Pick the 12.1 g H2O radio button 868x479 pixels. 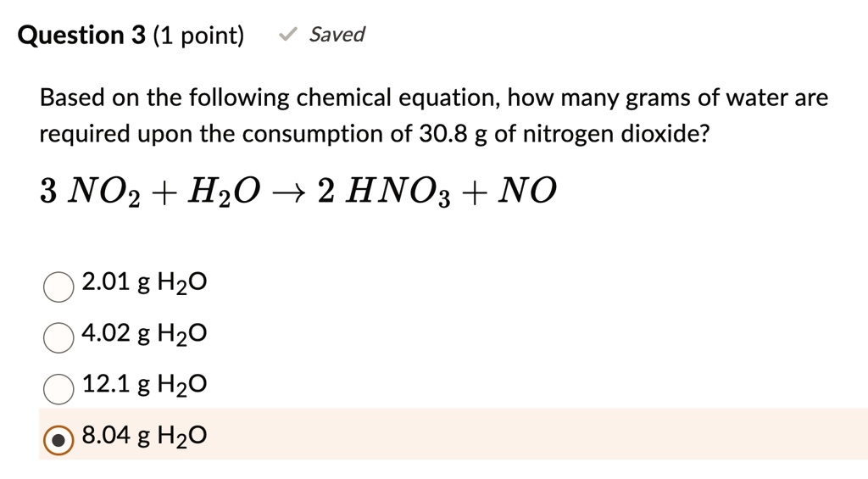coord(58,388)
